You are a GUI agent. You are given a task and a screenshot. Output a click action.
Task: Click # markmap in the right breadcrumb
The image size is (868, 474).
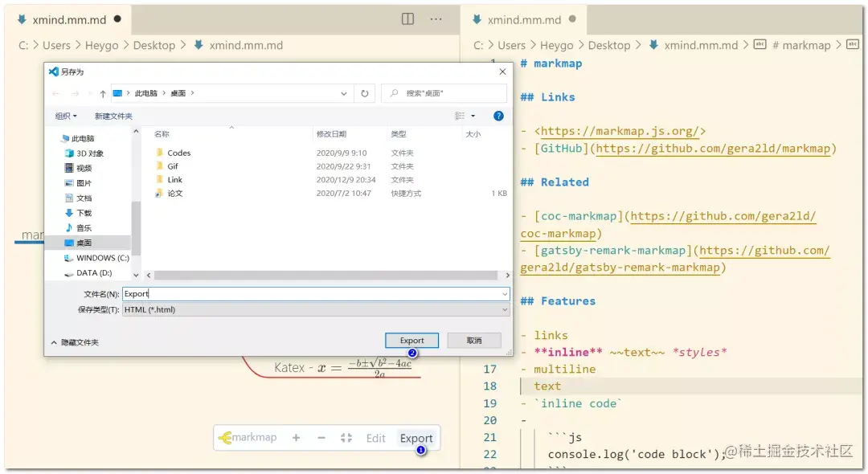click(801, 45)
